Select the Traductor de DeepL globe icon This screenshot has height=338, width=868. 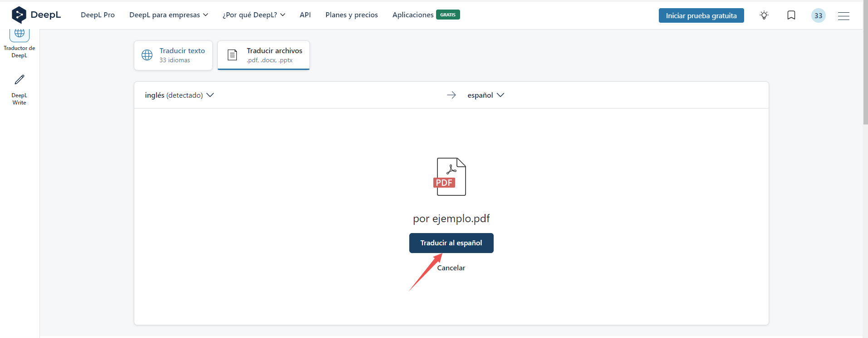click(x=20, y=34)
